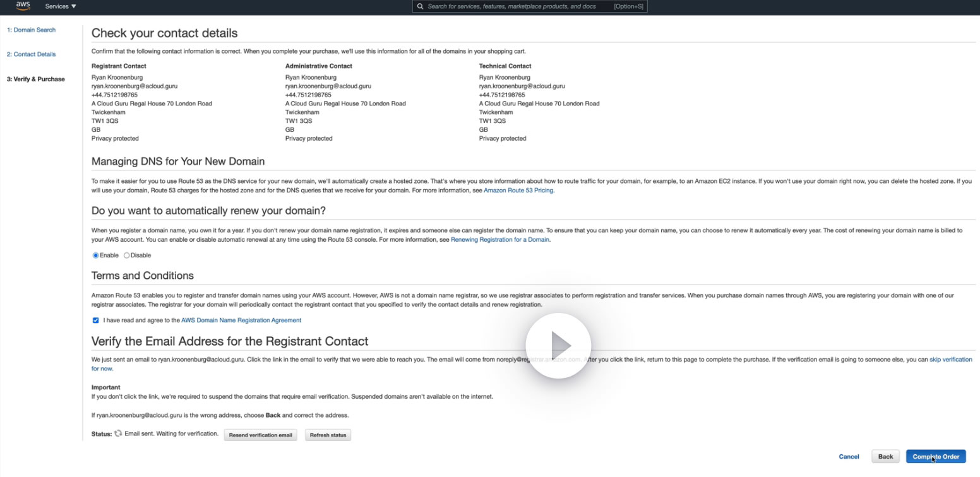Click the Complete Order button

click(936, 457)
